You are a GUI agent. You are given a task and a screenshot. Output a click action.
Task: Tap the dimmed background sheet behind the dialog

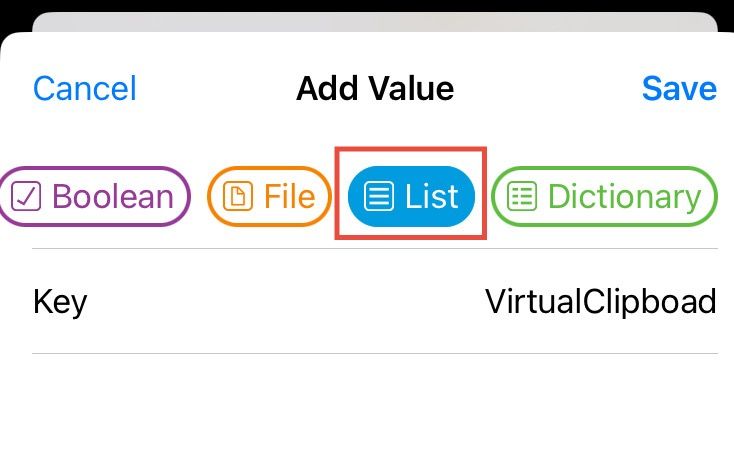[x=375, y=20]
